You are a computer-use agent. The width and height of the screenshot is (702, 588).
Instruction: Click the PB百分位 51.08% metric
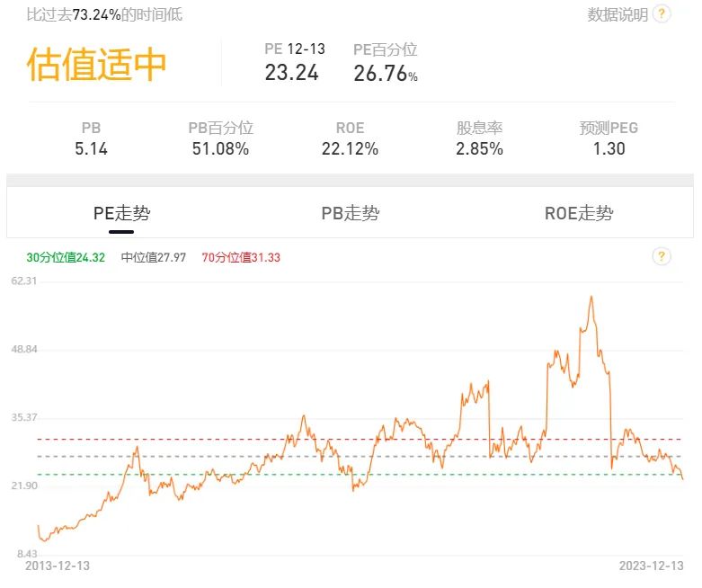click(x=220, y=148)
